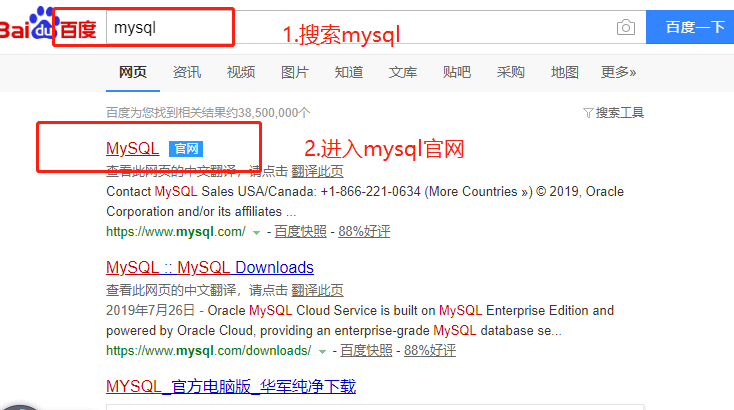Open the 知道 tab
Viewport: 734px width, 410px height.
coord(349,72)
